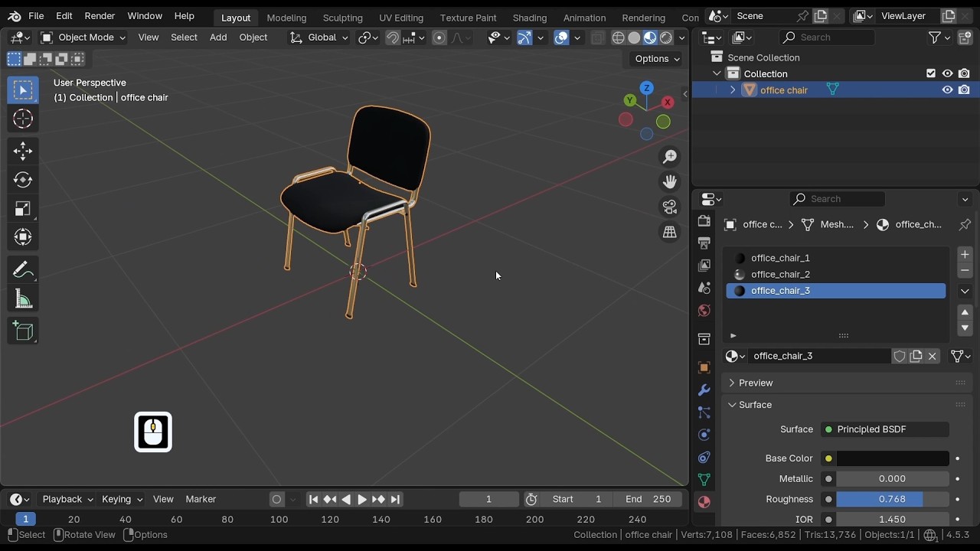The width and height of the screenshot is (980, 551).
Task: Expand the Preview panel
Action: point(756,383)
